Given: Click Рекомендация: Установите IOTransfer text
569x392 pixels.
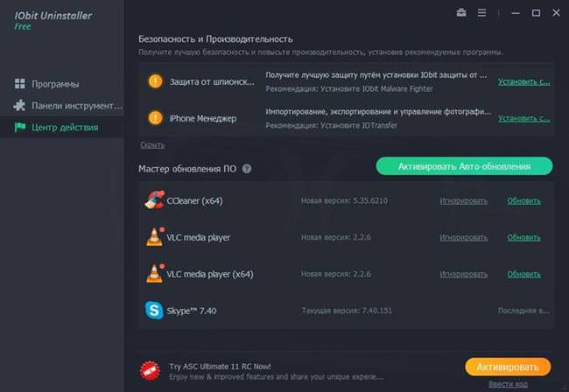Looking at the screenshot, I should coord(331,125).
